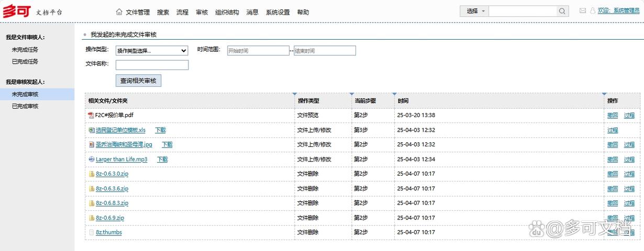Click the zip icon of 8z-0.6.3.6.zip
The image size is (644, 251).
(92, 188)
